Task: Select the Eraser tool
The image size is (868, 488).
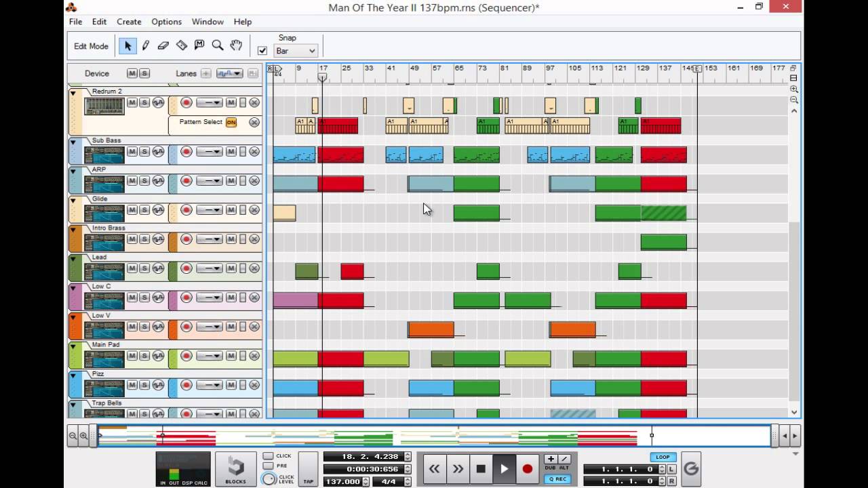Action: click(x=163, y=45)
